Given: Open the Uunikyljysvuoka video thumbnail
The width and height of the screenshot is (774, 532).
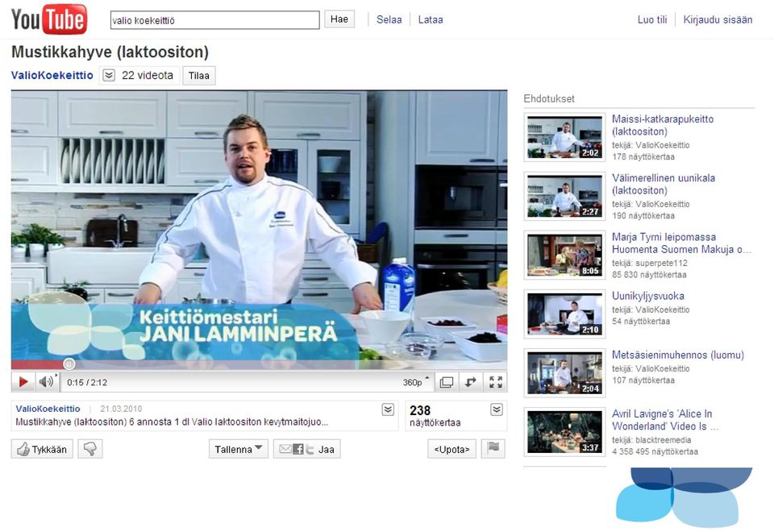Looking at the screenshot, I should tap(564, 314).
